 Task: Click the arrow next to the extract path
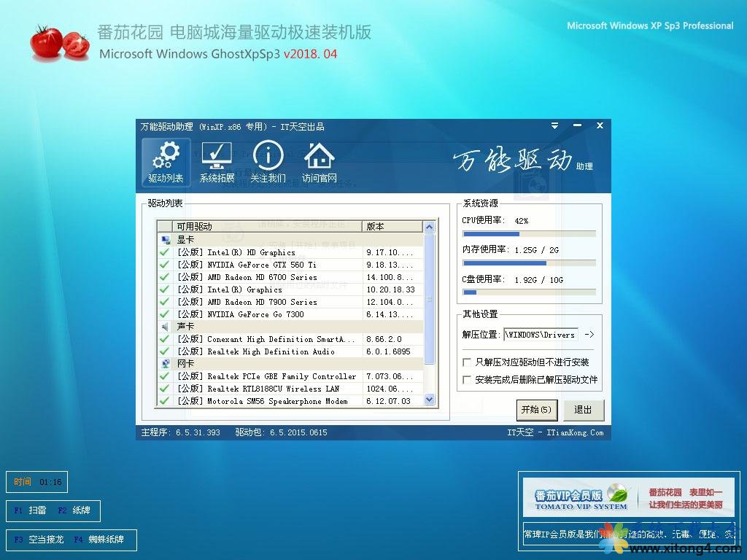point(589,335)
